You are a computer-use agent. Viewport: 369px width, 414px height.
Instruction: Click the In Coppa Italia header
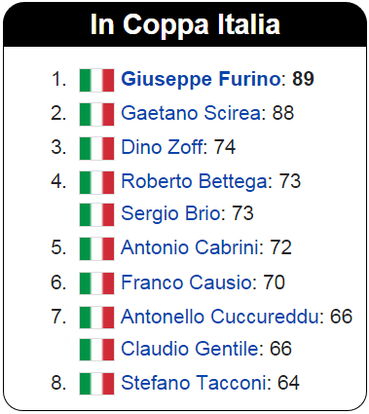[x=185, y=24]
